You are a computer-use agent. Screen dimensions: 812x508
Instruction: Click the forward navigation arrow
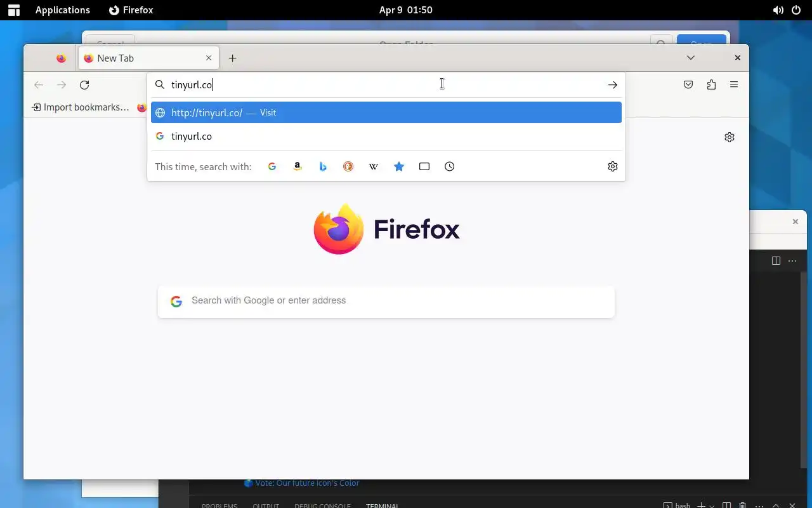coord(62,84)
